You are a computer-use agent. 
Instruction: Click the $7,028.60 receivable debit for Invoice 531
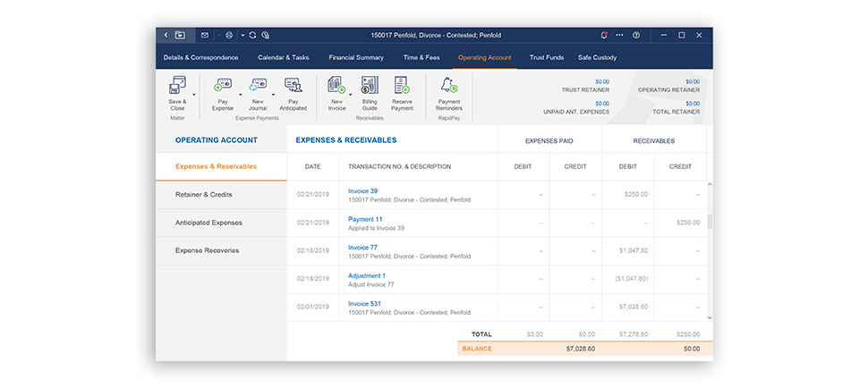pyautogui.click(x=634, y=307)
